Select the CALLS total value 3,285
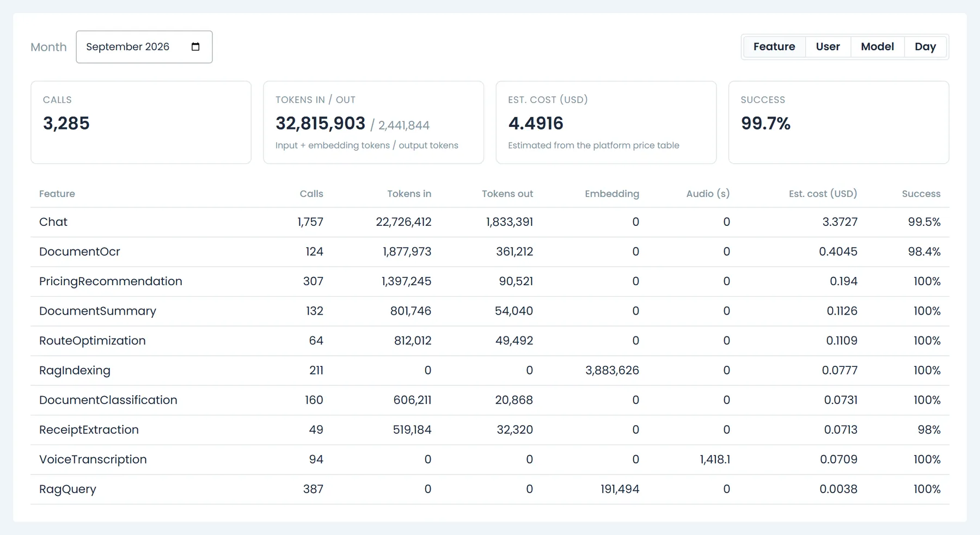980x535 pixels. click(66, 124)
